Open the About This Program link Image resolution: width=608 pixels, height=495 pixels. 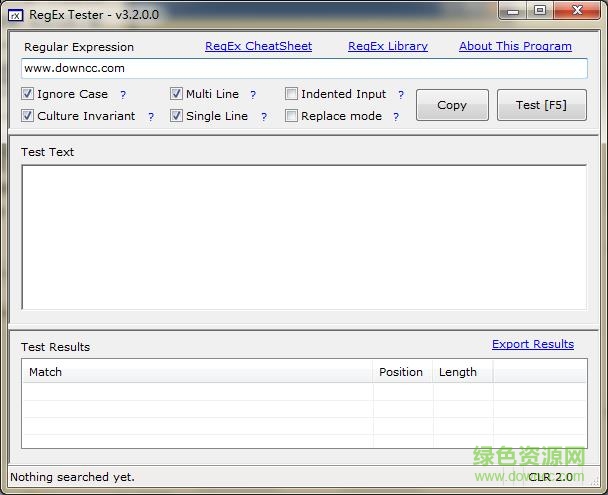515,46
